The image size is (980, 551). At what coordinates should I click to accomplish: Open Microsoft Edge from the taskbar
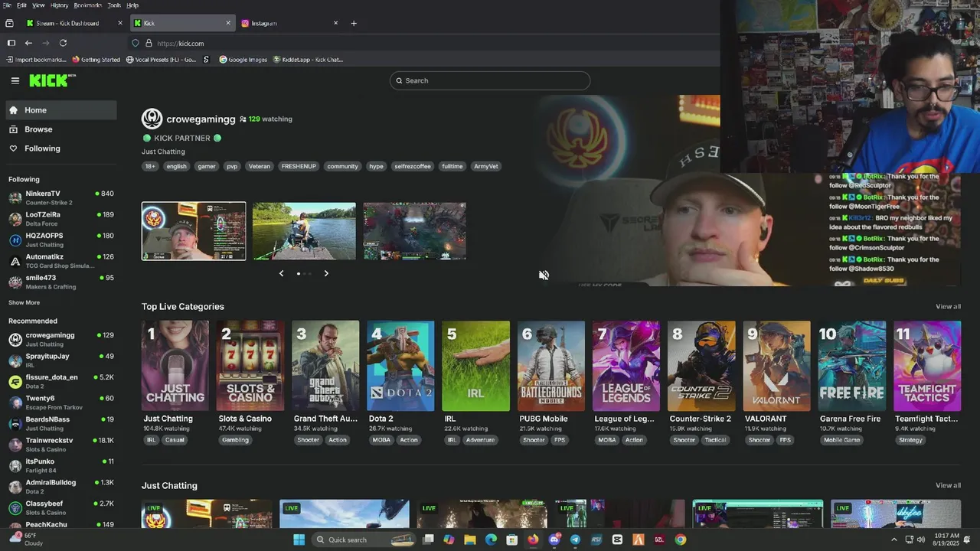tap(491, 540)
